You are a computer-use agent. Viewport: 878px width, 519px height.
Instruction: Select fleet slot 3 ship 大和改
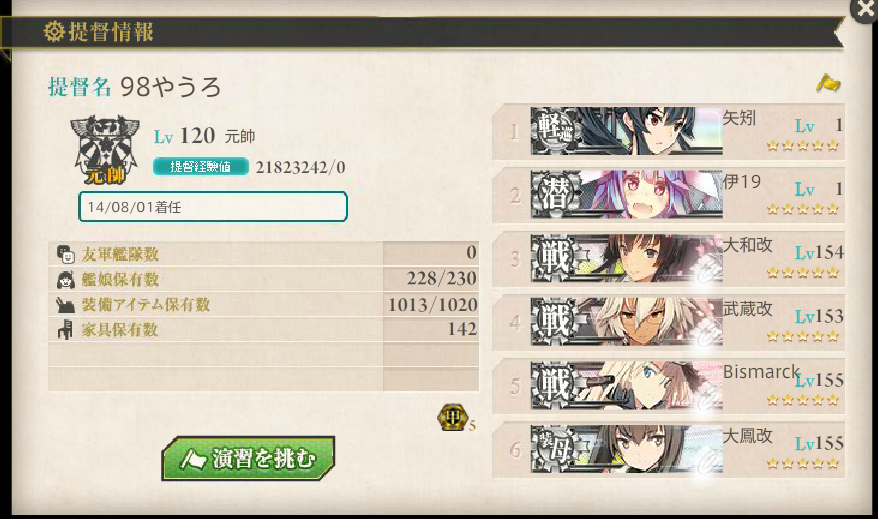click(x=668, y=258)
